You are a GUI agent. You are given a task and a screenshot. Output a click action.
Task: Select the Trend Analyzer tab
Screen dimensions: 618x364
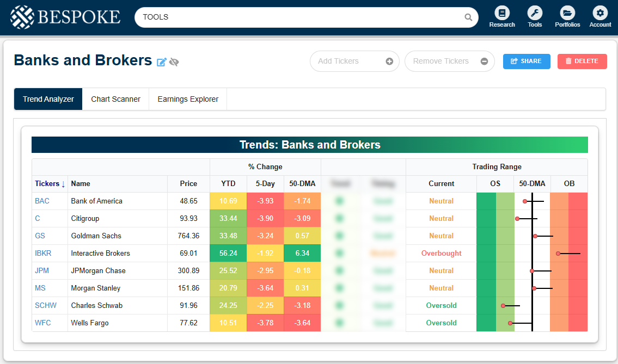(48, 99)
